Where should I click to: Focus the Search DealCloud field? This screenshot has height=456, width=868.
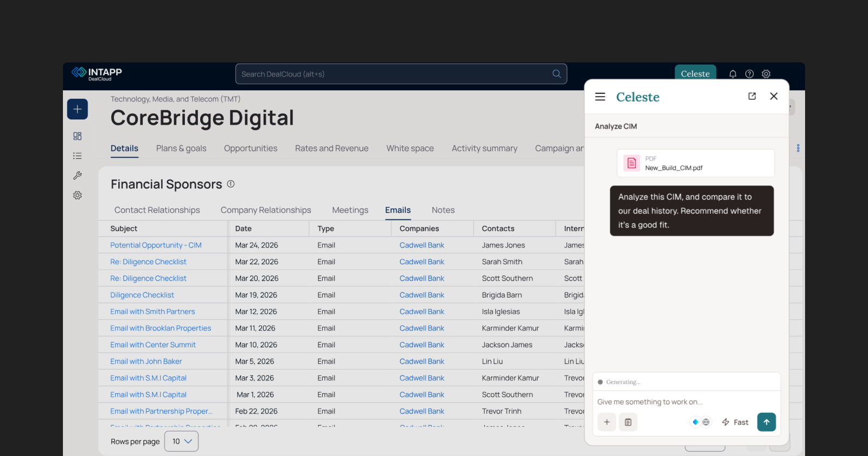point(401,74)
